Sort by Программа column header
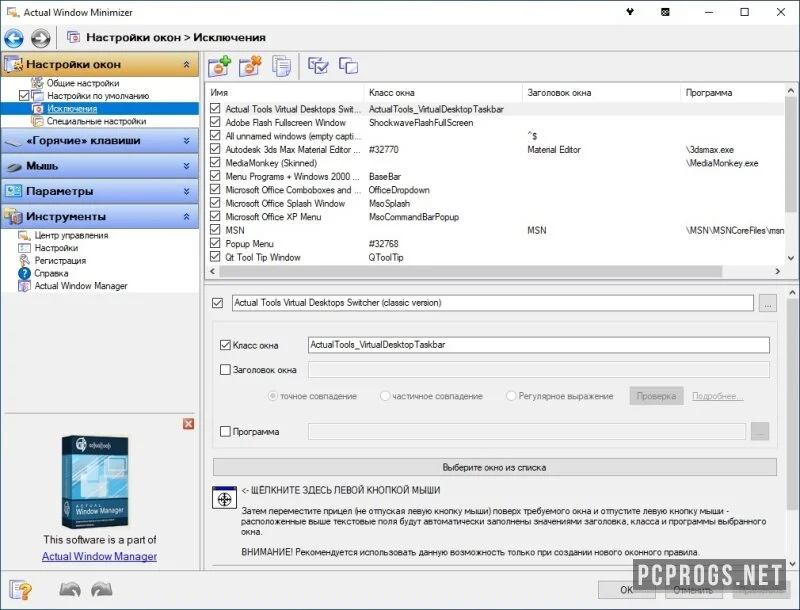 click(x=733, y=93)
